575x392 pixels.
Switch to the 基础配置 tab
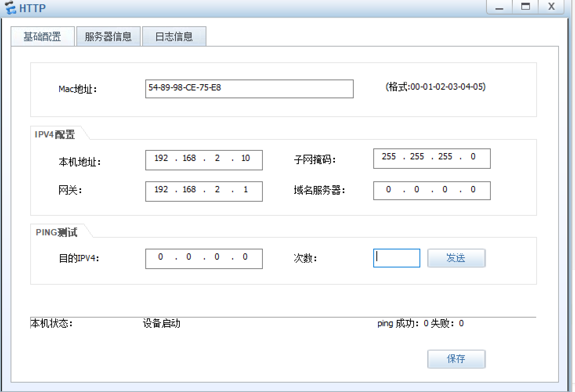(x=43, y=36)
